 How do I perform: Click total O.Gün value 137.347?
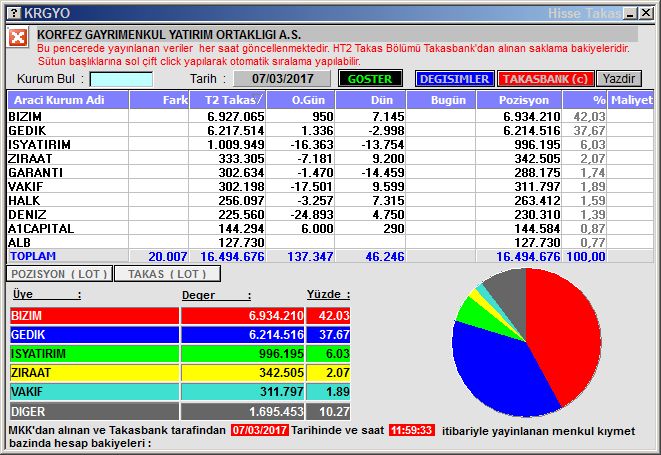click(310, 256)
